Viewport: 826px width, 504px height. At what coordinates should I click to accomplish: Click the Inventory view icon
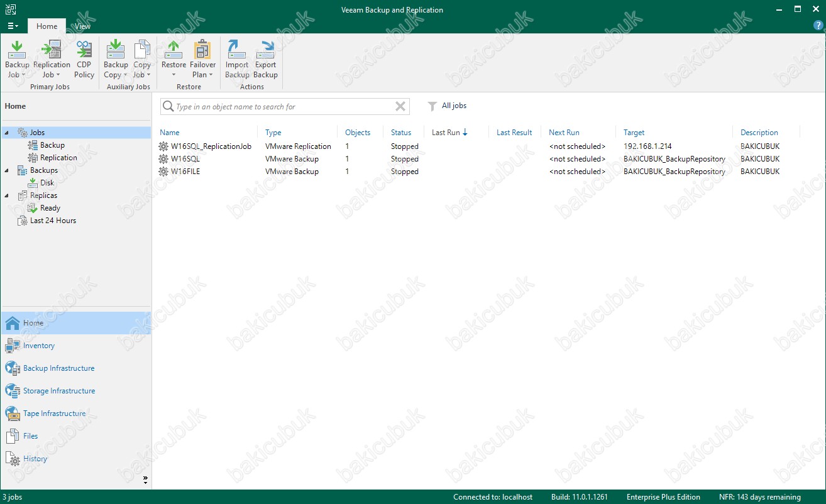pyautogui.click(x=13, y=346)
